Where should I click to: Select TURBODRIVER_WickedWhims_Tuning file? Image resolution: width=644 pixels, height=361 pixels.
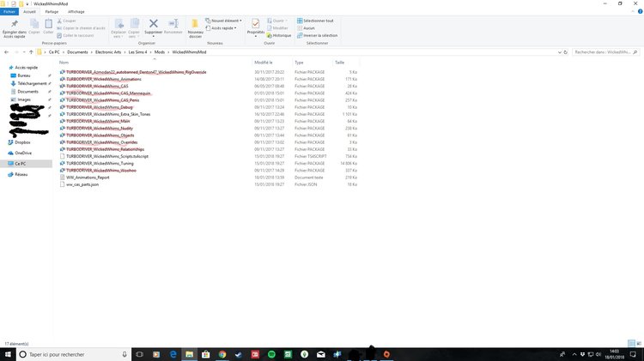point(100,163)
